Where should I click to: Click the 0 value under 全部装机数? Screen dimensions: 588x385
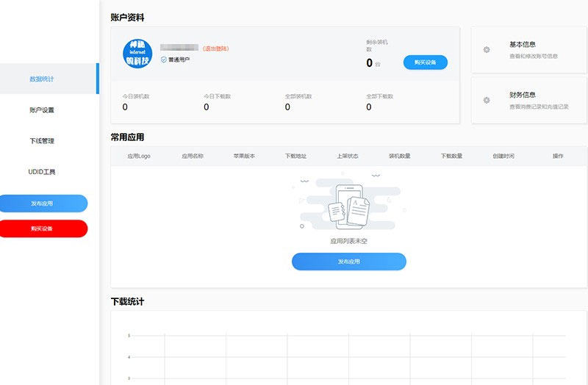coord(287,107)
